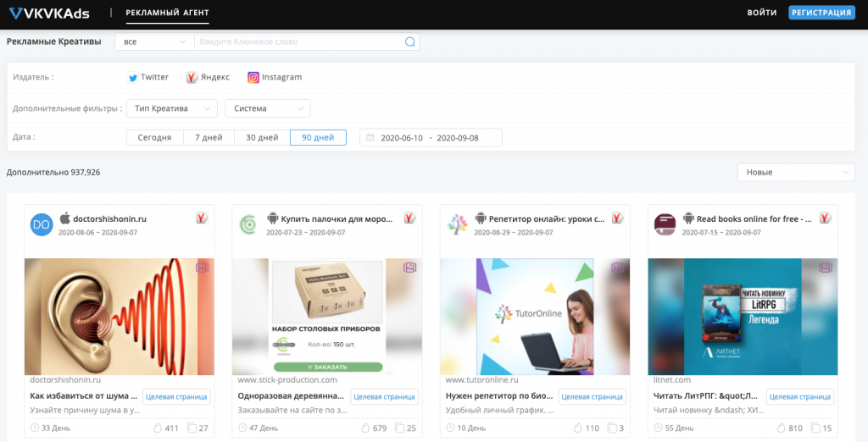
Task: Select the 30 дней date range
Action: pos(262,138)
